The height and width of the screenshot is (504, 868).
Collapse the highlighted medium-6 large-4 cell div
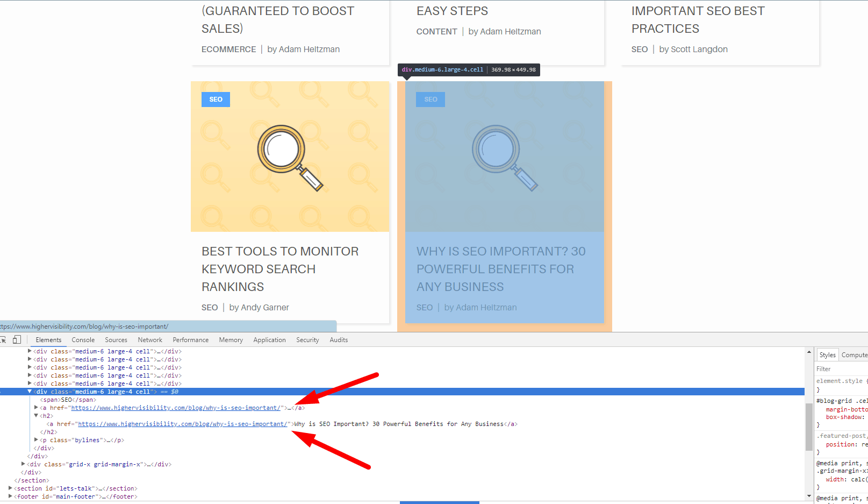pyautogui.click(x=30, y=391)
